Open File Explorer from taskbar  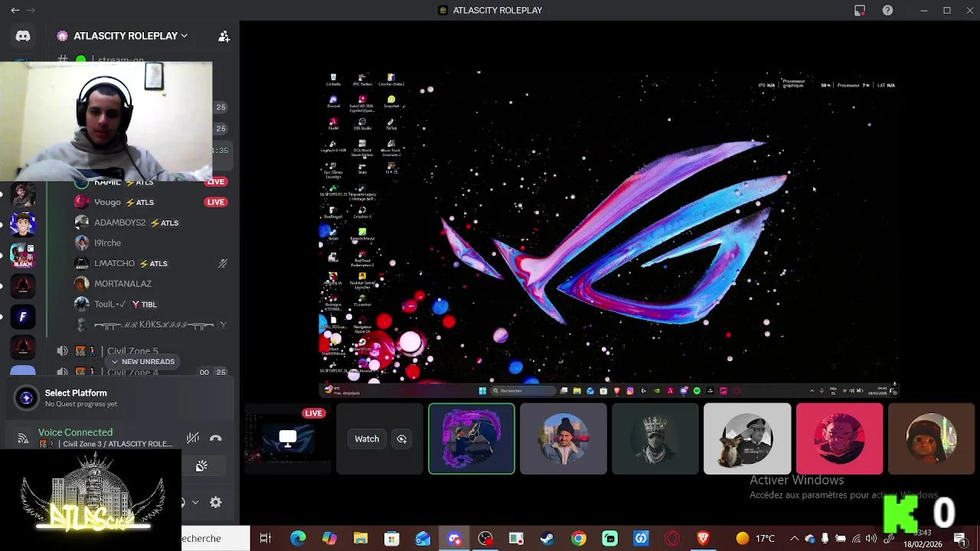coord(361,538)
